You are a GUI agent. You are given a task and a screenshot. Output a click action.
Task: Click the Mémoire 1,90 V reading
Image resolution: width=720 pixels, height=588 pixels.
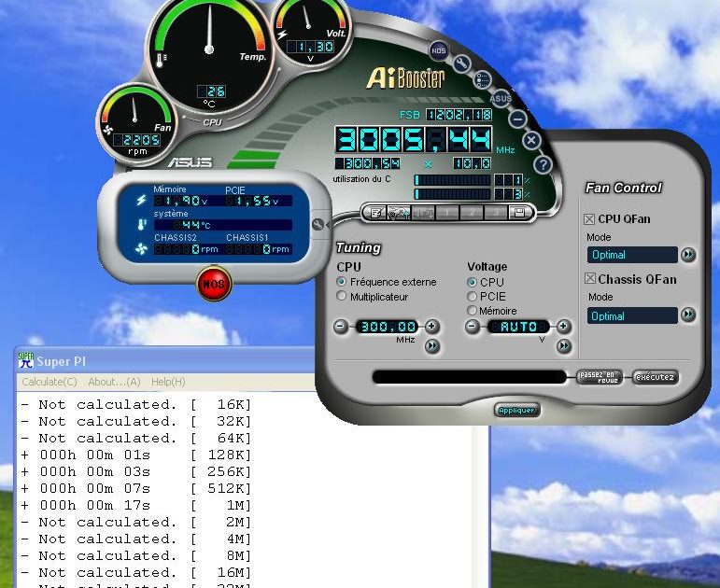pyautogui.click(x=181, y=201)
